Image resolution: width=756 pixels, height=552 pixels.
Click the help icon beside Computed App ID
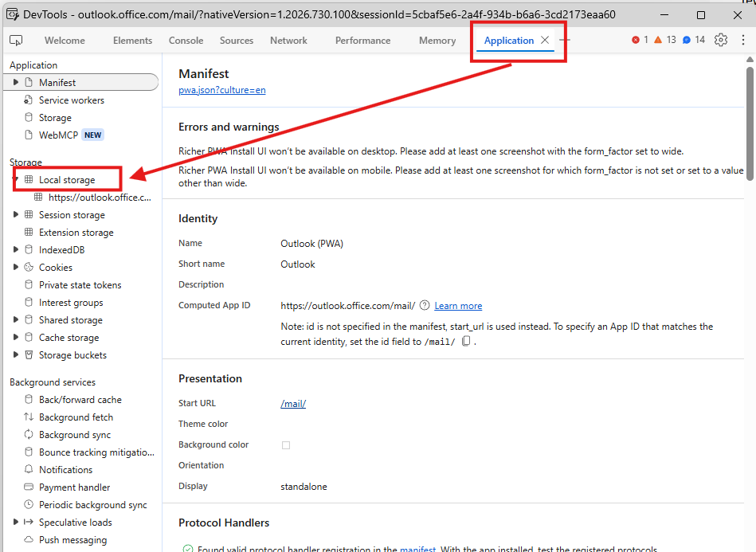pyautogui.click(x=425, y=305)
